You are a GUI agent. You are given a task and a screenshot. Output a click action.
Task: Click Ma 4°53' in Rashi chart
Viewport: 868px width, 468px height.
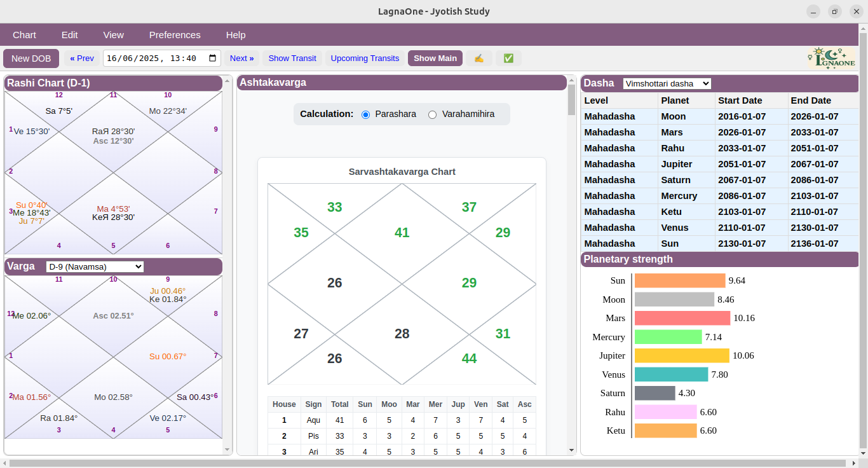point(113,209)
